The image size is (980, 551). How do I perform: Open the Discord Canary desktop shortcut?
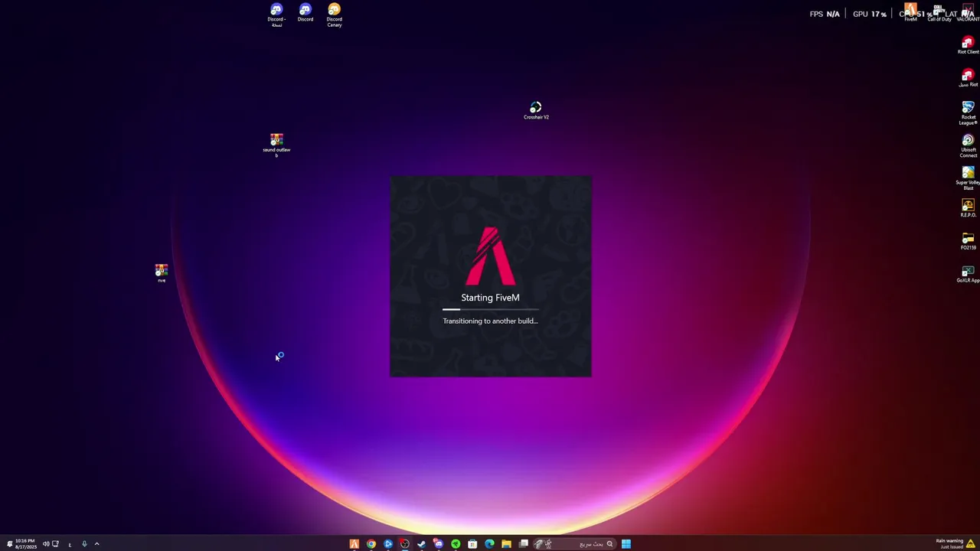coord(335,15)
